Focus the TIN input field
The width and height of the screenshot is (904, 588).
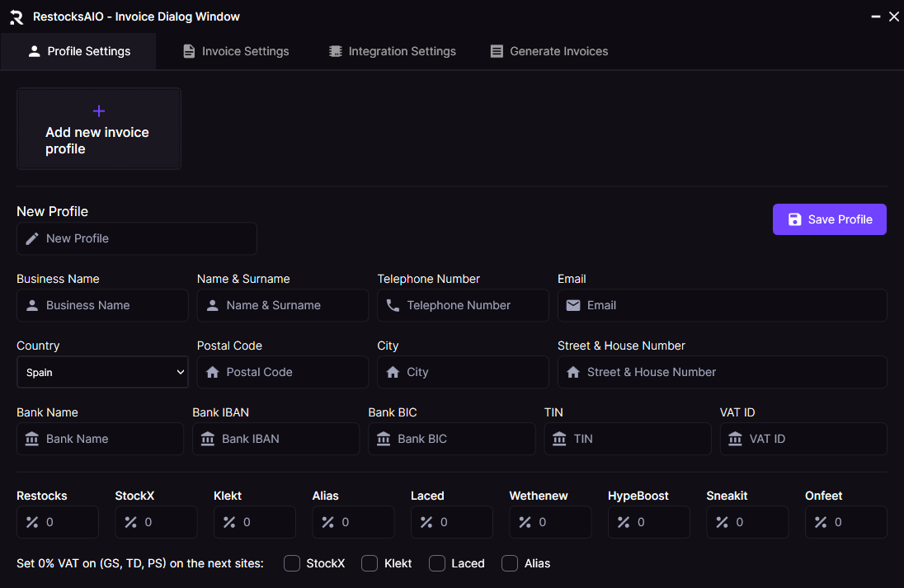pos(628,440)
